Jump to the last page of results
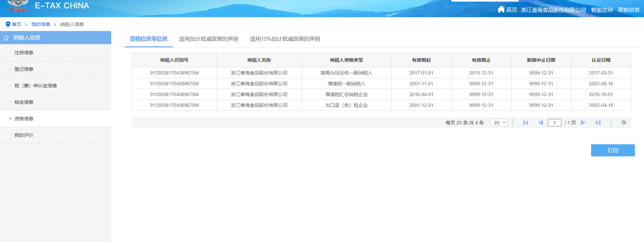This screenshot has height=242, width=644. coord(598,123)
